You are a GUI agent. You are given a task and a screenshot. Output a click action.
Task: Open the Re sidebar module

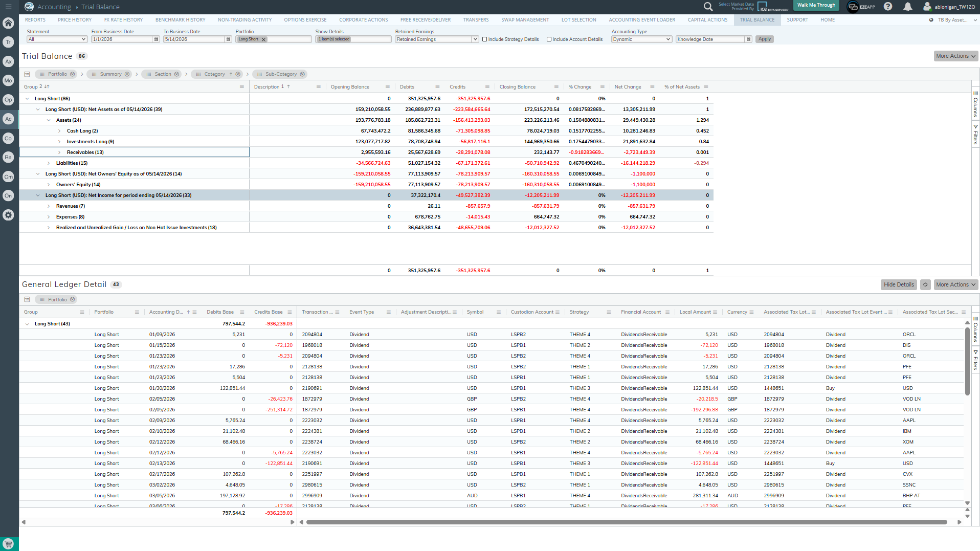(x=8, y=157)
